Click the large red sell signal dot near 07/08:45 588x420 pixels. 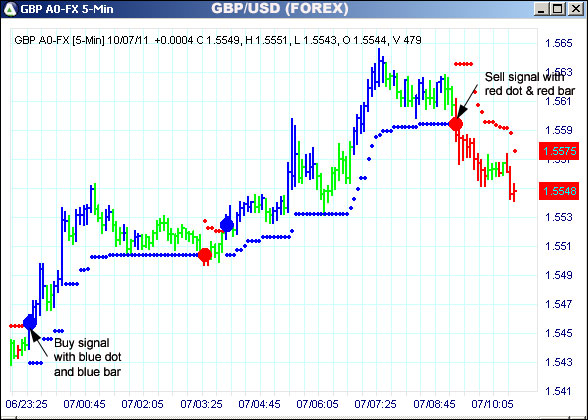(x=456, y=123)
